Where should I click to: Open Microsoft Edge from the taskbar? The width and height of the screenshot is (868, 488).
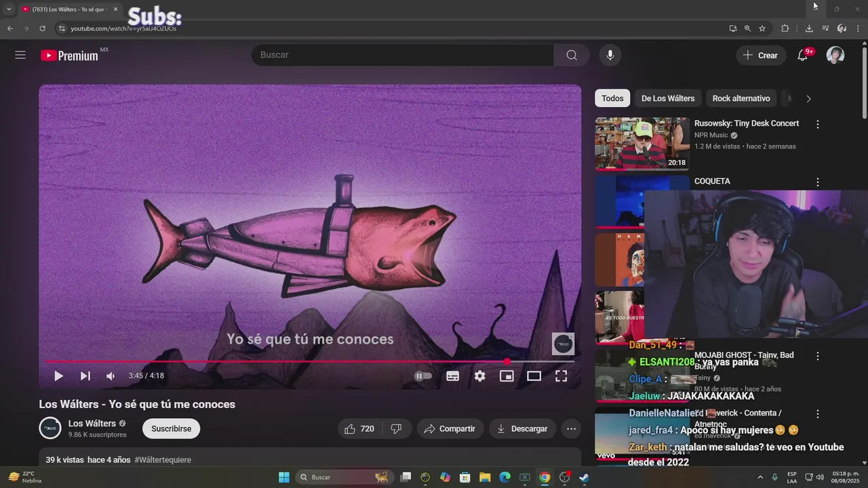click(x=505, y=477)
